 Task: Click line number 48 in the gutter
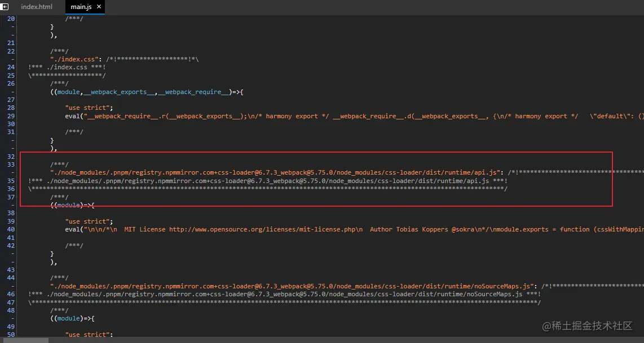(x=11, y=310)
